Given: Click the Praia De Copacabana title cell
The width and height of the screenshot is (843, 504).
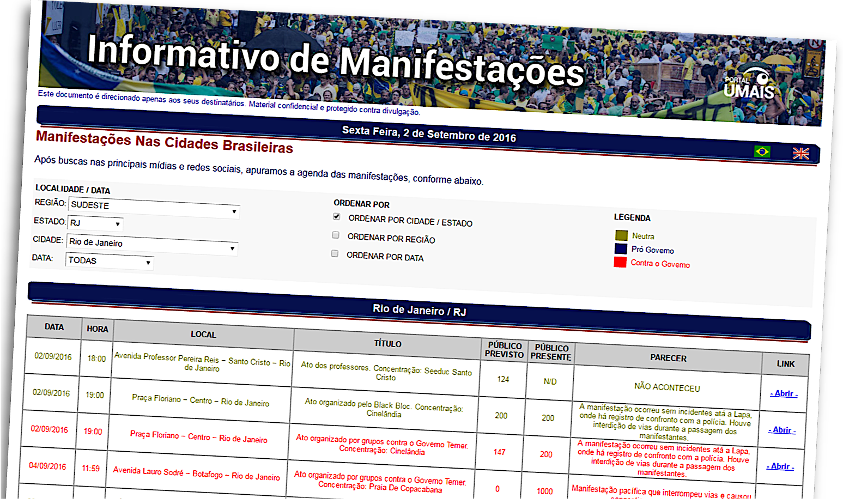Looking at the screenshot, I should (380, 482).
